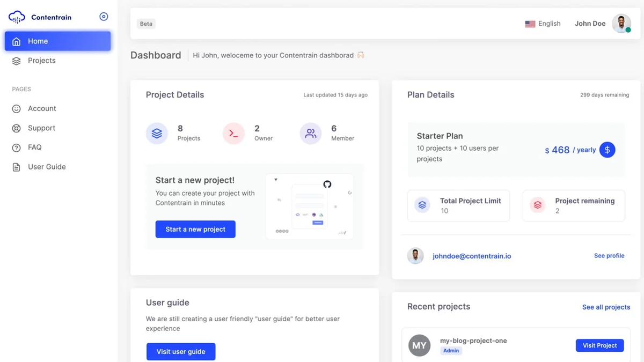
Task: Click the Support lifebuoy icon
Action: [16, 128]
